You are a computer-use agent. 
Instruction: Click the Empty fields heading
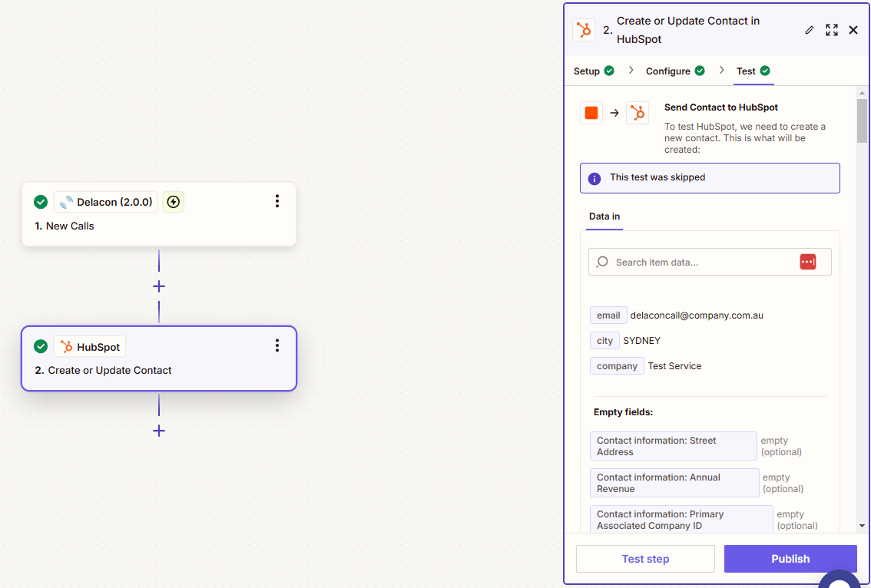623,412
